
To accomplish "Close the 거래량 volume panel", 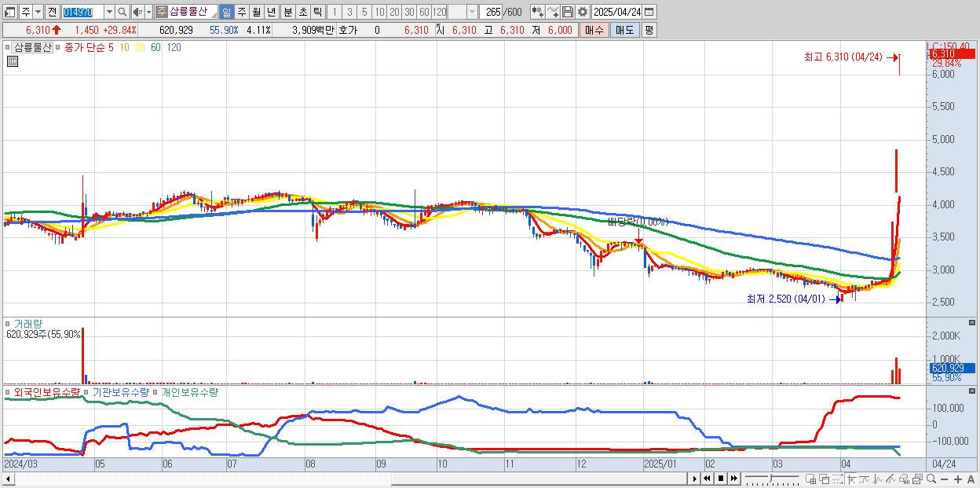I will click(972, 323).
